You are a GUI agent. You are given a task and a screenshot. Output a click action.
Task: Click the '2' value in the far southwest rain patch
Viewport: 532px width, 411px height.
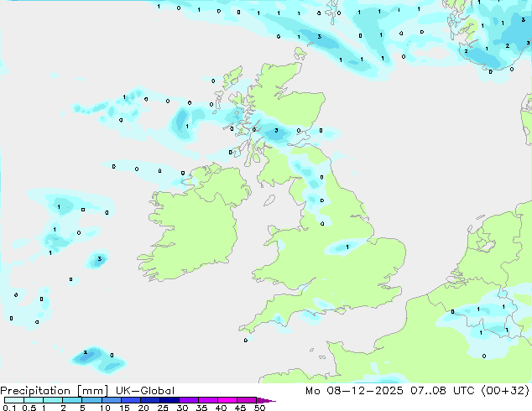85,352
